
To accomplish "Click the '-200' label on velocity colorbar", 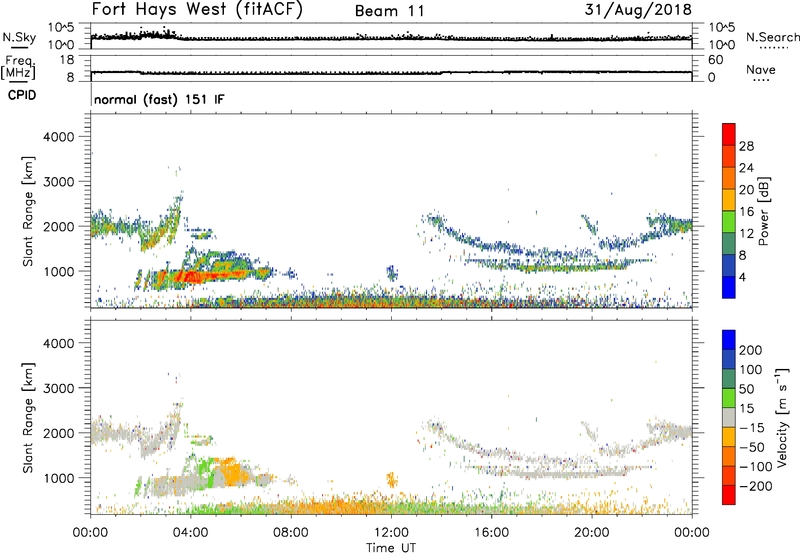I will (756, 486).
